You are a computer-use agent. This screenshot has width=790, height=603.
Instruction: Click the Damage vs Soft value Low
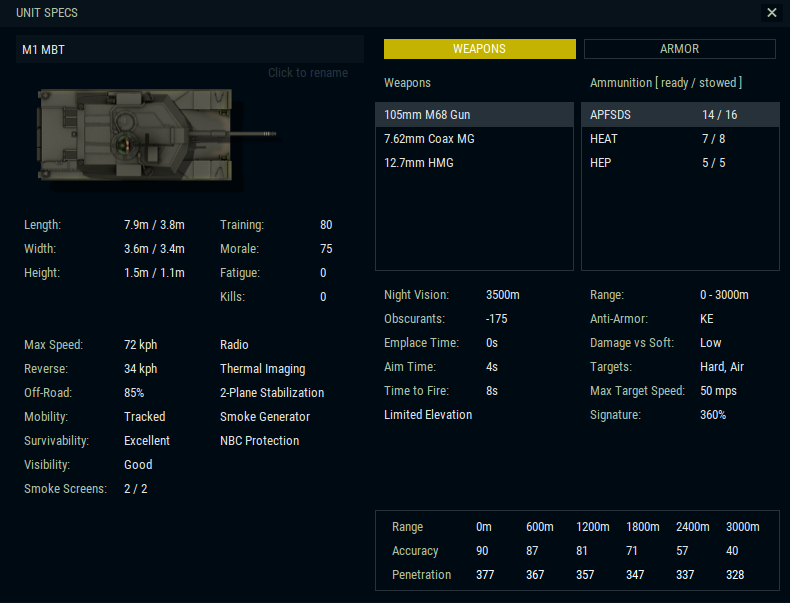[x=710, y=343]
